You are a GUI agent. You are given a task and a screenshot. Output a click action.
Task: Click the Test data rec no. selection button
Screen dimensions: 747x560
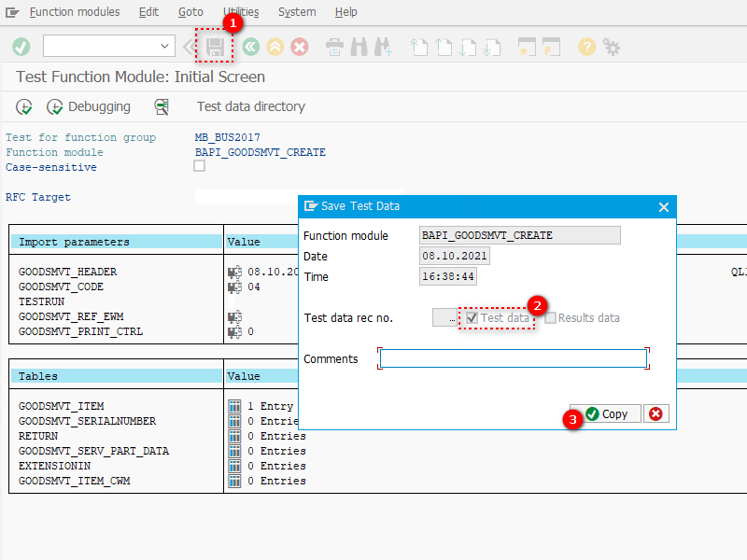pos(445,317)
